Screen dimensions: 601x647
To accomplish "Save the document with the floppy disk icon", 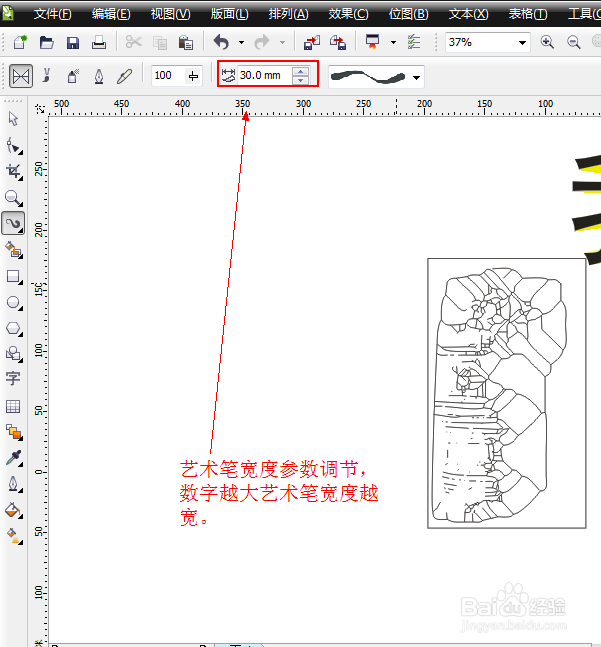I will click(x=73, y=43).
